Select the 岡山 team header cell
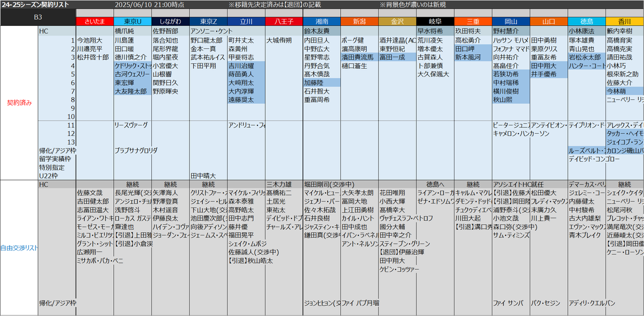 (x=511, y=21)
